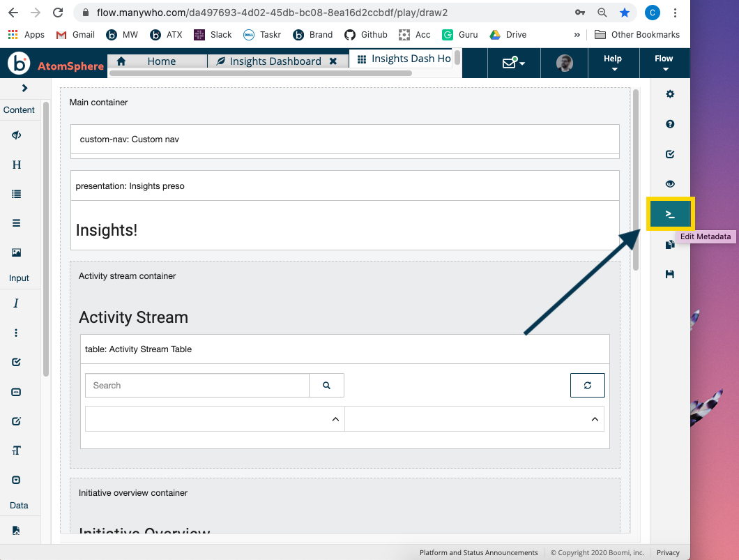Click the Save flow icon on the right sidebar
This screenshot has width=739, height=560.
click(x=669, y=274)
